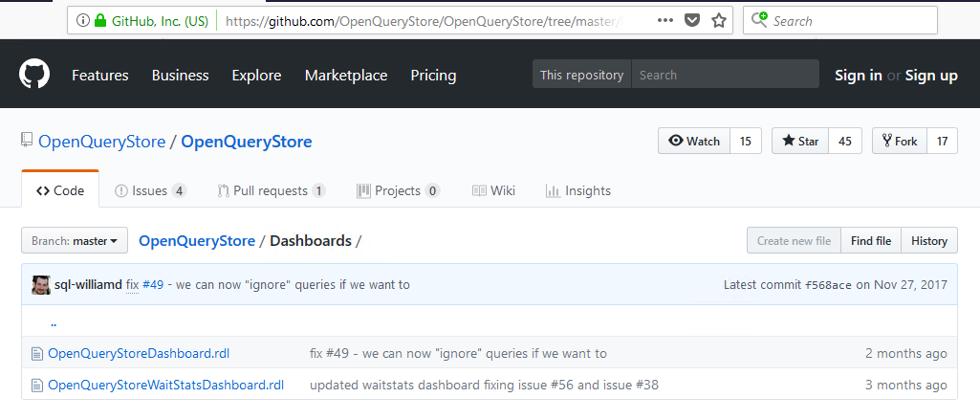Image resolution: width=980 pixels, height=420 pixels.
Task: Click the OpenQueryStoreDashboard.rdl file icon
Action: click(37, 354)
